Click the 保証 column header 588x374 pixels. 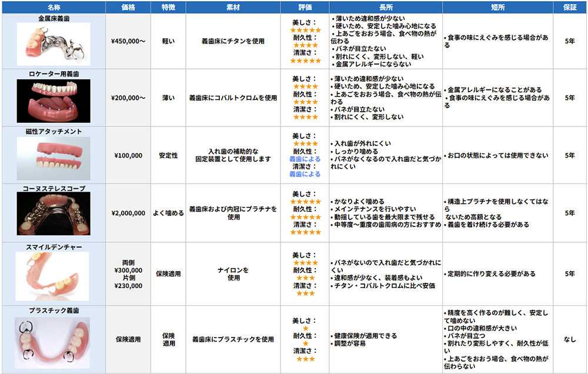coord(567,6)
